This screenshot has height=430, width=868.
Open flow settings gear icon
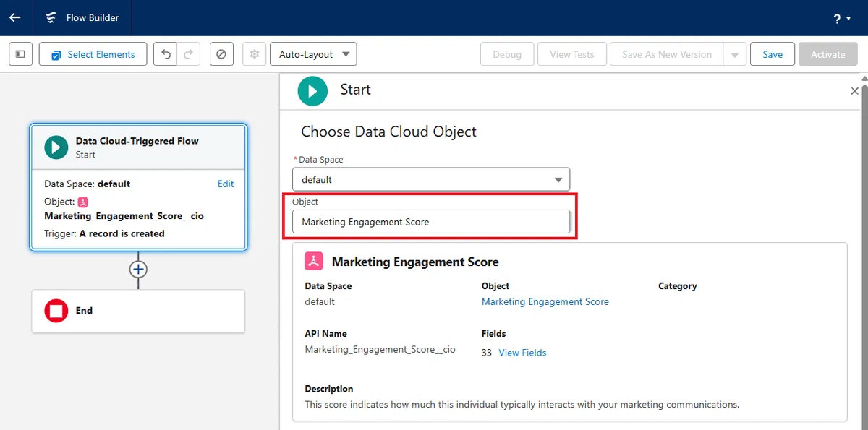click(x=254, y=54)
